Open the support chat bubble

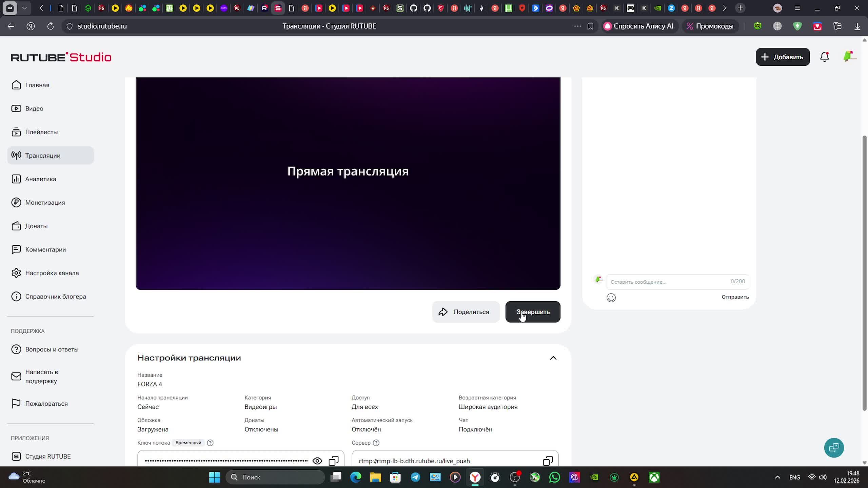(834, 448)
